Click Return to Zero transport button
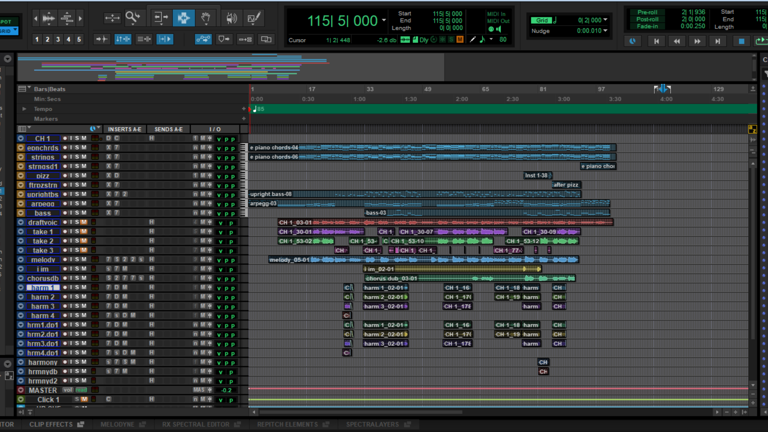 (x=656, y=41)
